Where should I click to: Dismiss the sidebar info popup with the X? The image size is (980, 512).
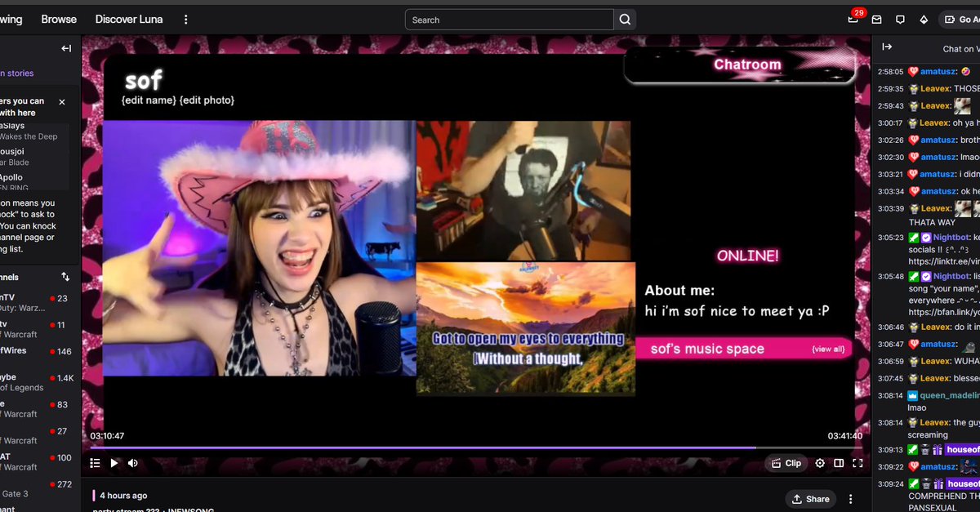[x=62, y=102]
